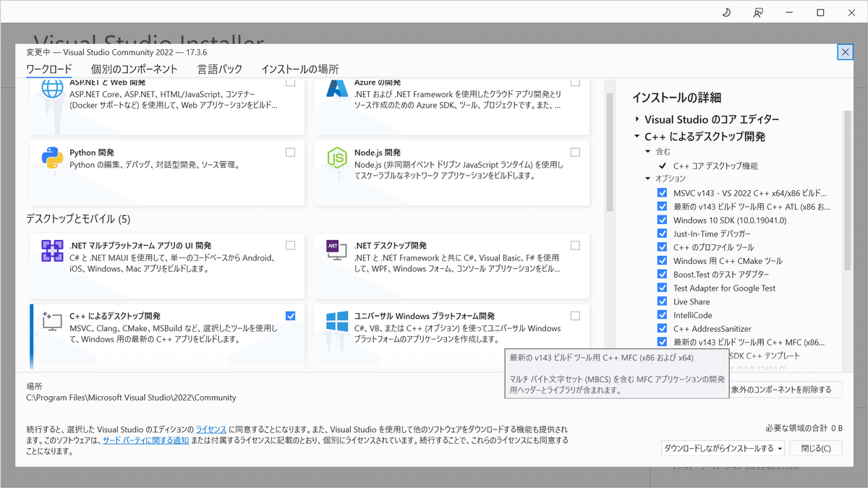This screenshot has height=488, width=868.
Task: Uncheck the IntelliCode option
Action: [x=662, y=315]
